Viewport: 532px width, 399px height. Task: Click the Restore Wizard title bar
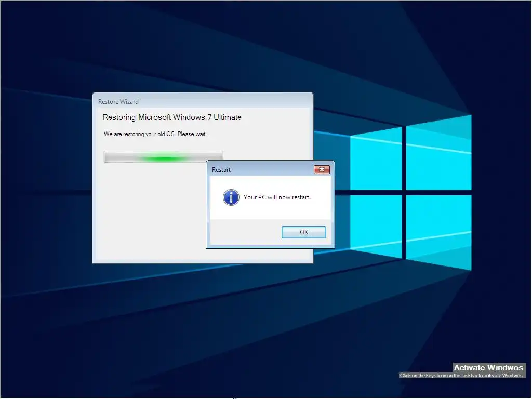203,101
